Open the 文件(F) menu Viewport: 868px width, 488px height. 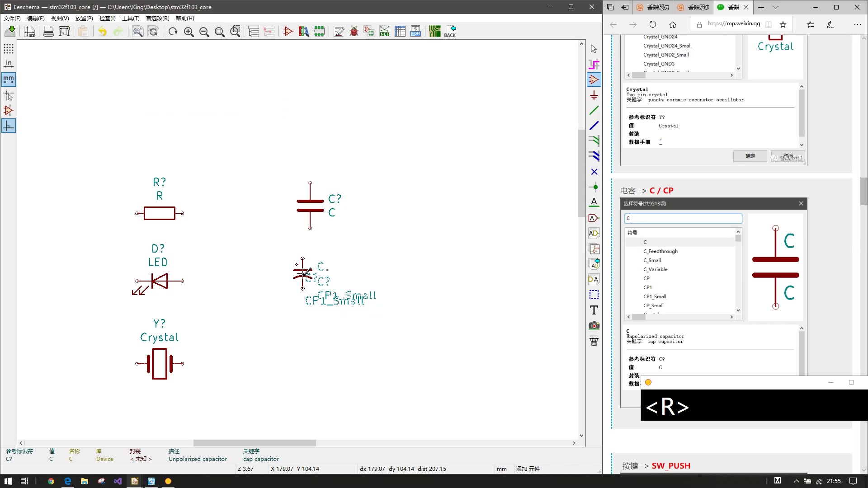(x=12, y=19)
